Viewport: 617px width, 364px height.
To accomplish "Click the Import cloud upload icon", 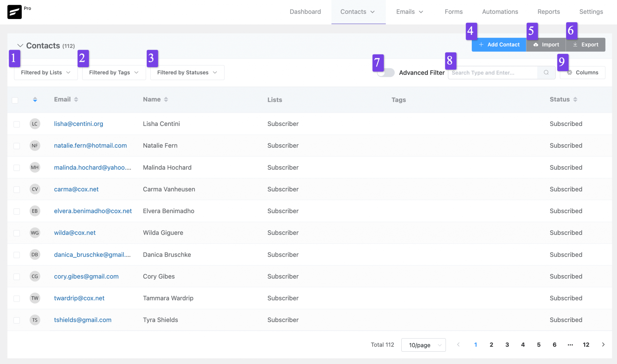I will pos(536,44).
